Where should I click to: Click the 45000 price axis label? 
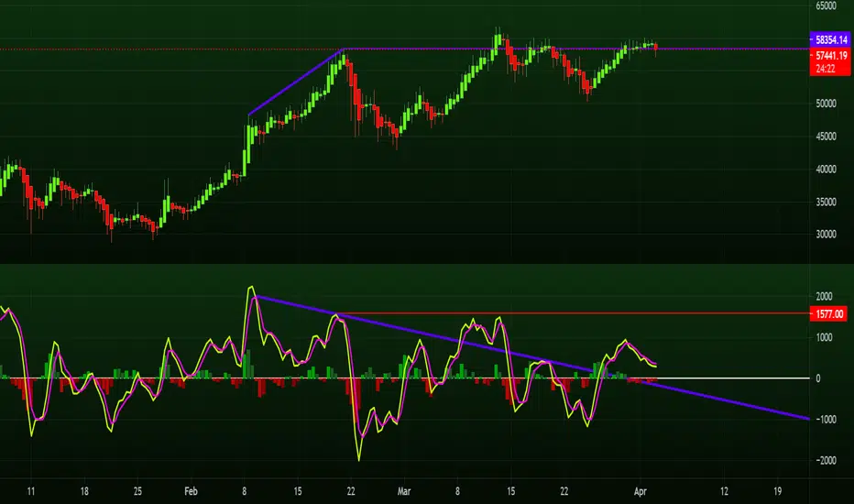tap(826, 137)
